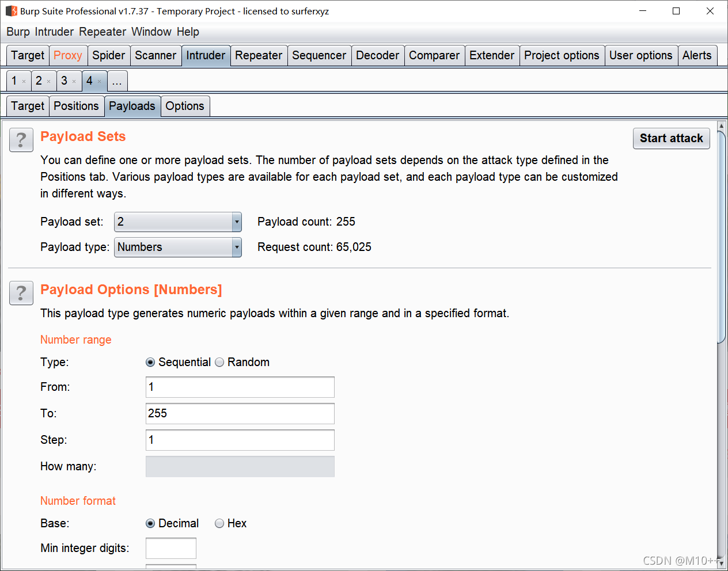Click the To number field

[240, 413]
